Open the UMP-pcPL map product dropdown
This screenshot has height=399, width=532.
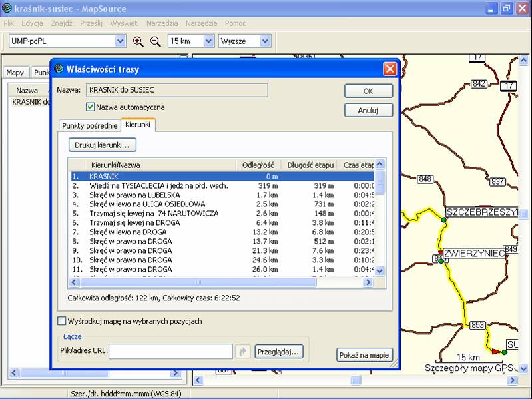click(x=121, y=41)
